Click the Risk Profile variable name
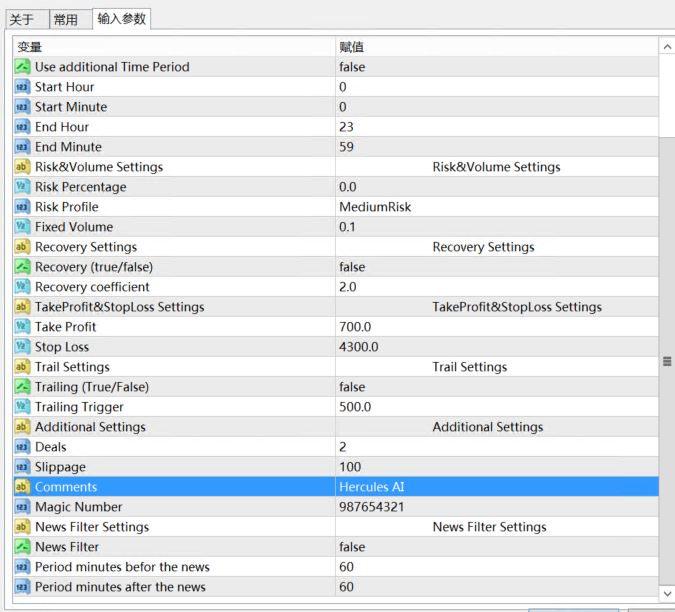The image size is (675, 612). (67, 207)
